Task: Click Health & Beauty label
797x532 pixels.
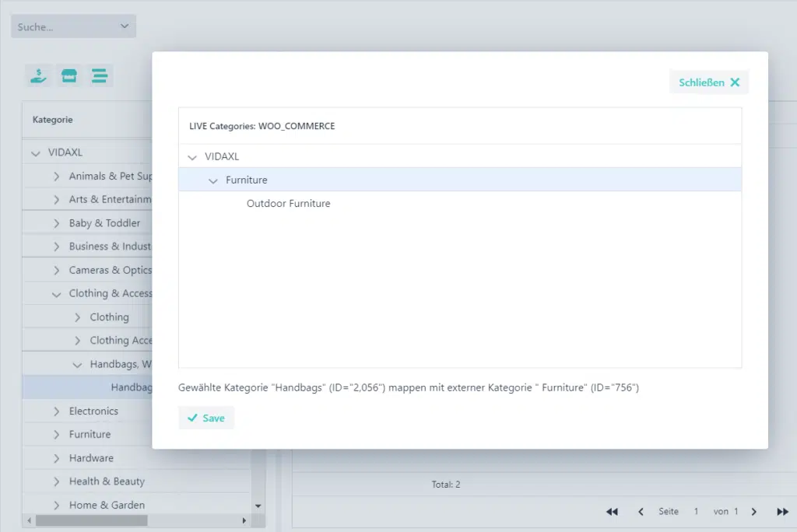Action: (107, 481)
